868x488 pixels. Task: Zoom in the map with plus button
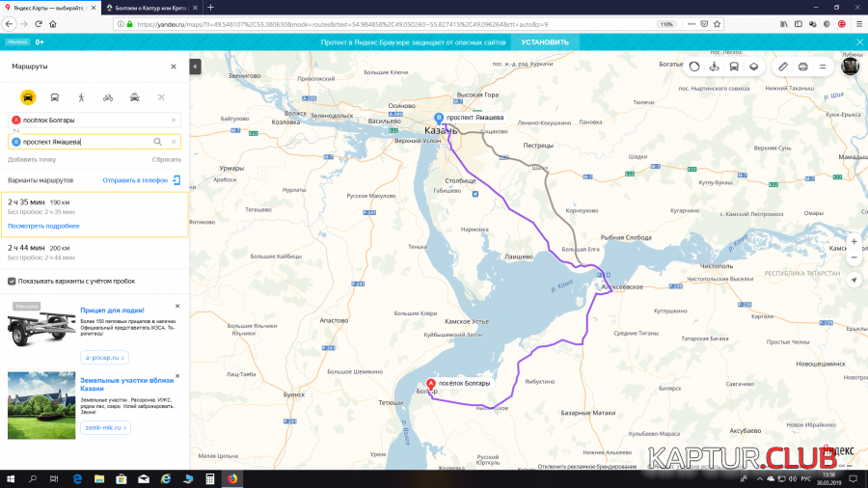point(854,241)
